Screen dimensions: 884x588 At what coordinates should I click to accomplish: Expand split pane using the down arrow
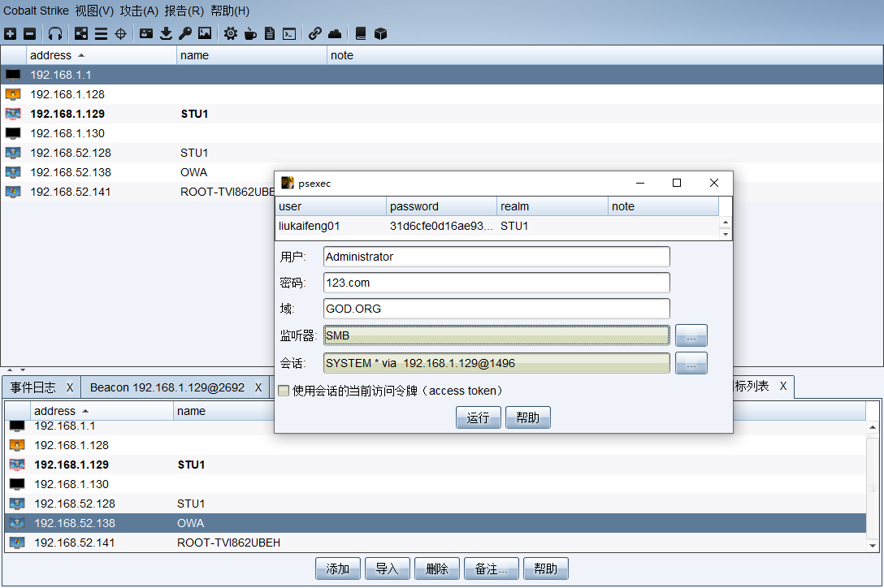point(23,370)
